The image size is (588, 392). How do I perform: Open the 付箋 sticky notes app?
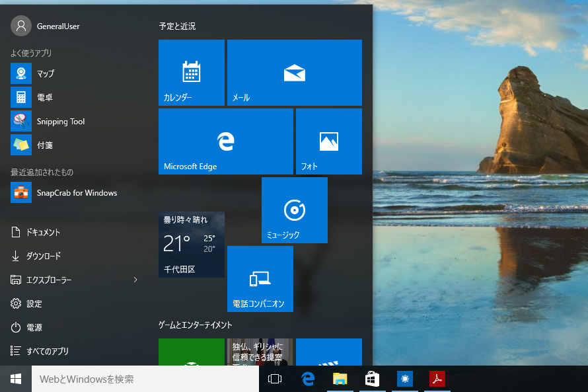click(75, 145)
